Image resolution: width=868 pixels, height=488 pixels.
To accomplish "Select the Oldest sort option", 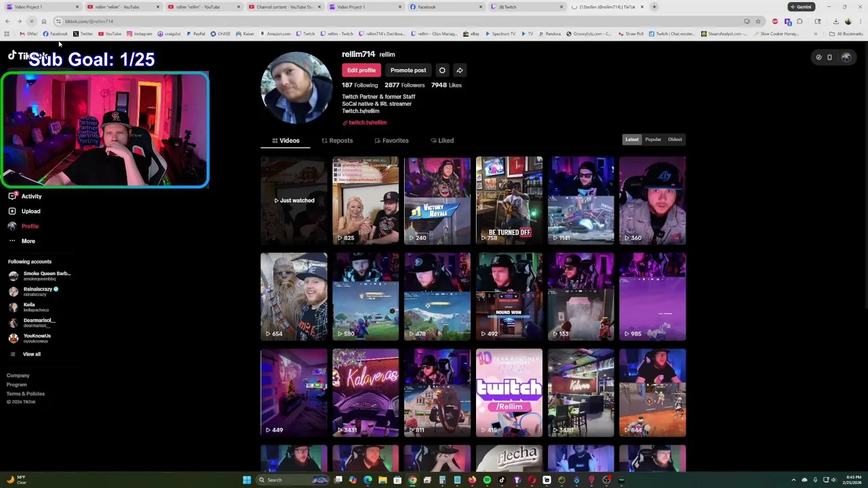I will coord(675,140).
